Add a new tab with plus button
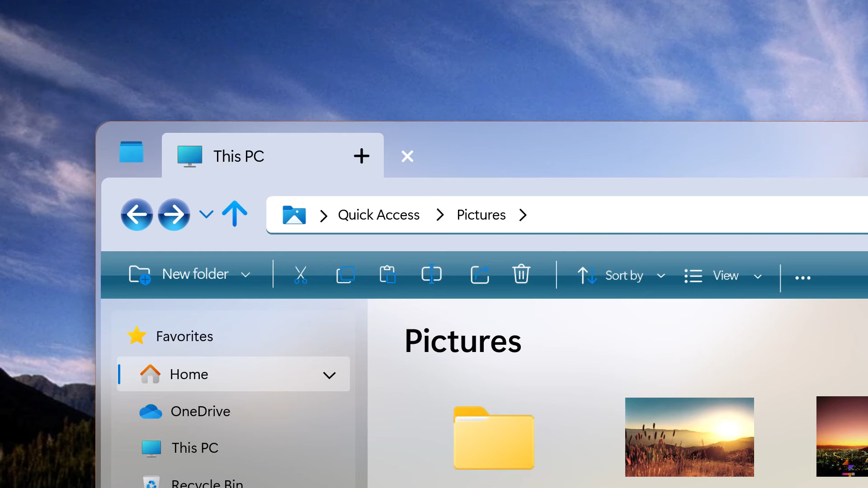The image size is (868, 488). (x=361, y=156)
